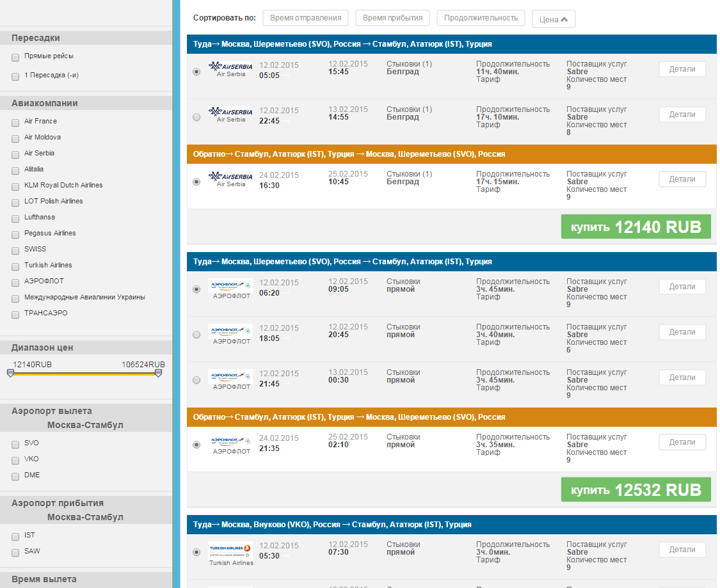Click the Air Serbia logo on the 05:05 flight

230,66
